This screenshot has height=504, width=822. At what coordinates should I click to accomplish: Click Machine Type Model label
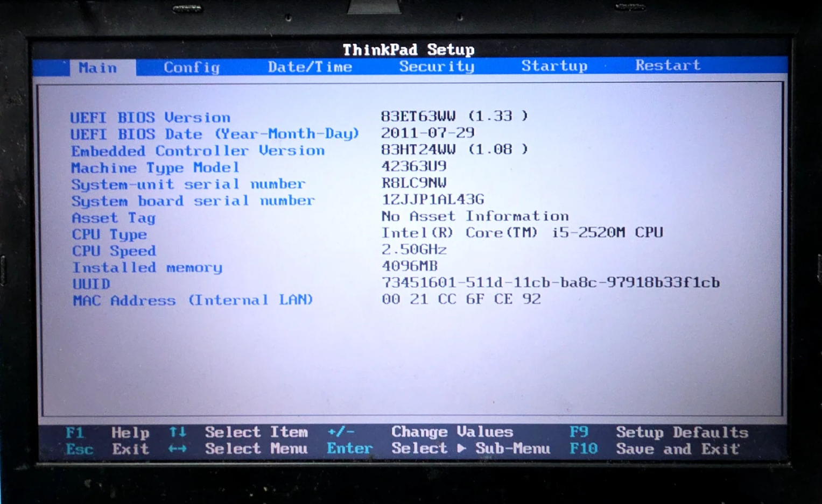tap(155, 168)
